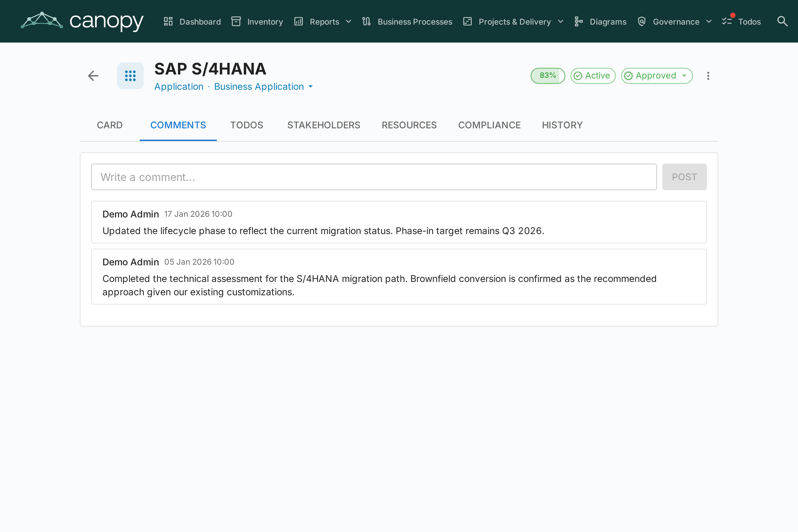The image size is (798, 532).
Task: Go back using the left arrow
Action: 93,76
